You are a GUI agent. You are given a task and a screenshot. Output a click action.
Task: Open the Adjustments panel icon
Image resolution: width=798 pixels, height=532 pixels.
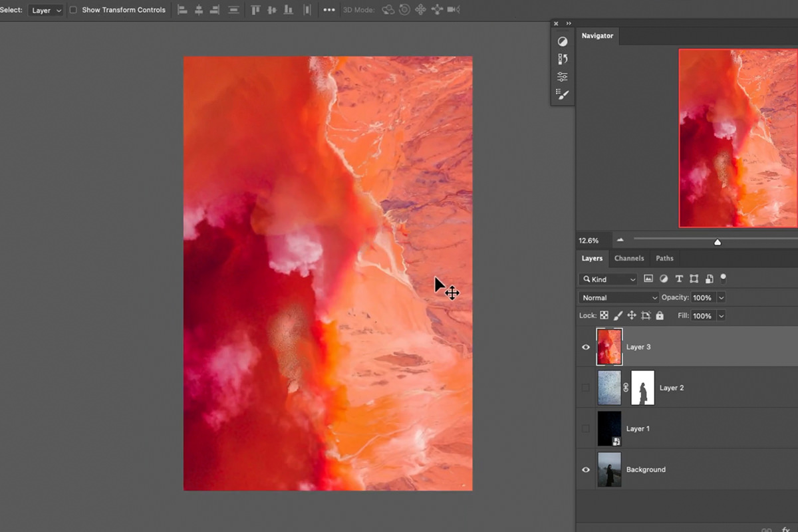(x=563, y=41)
